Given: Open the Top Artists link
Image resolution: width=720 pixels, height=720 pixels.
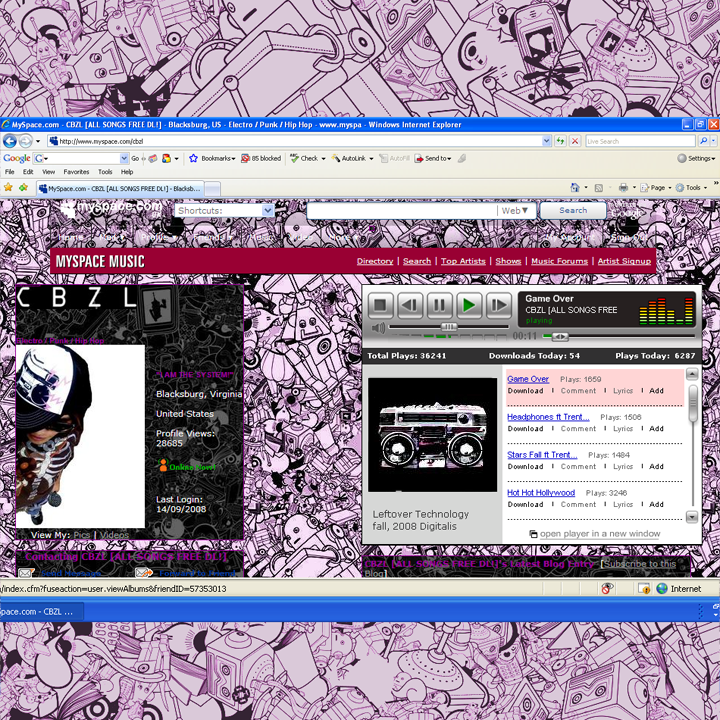Looking at the screenshot, I should click(463, 261).
